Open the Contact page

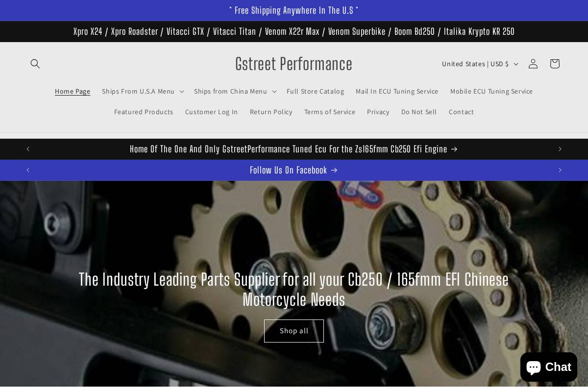tap(461, 112)
